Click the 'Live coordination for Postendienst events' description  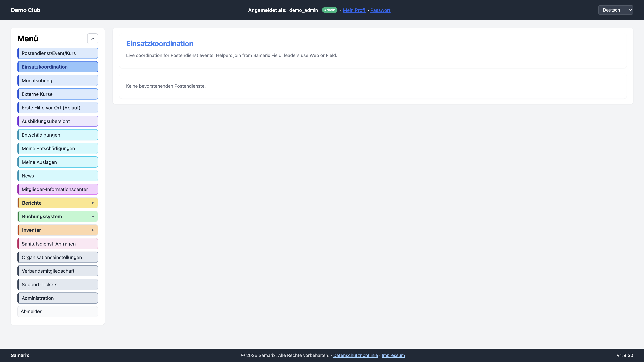pyautogui.click(x=231, y=55)
